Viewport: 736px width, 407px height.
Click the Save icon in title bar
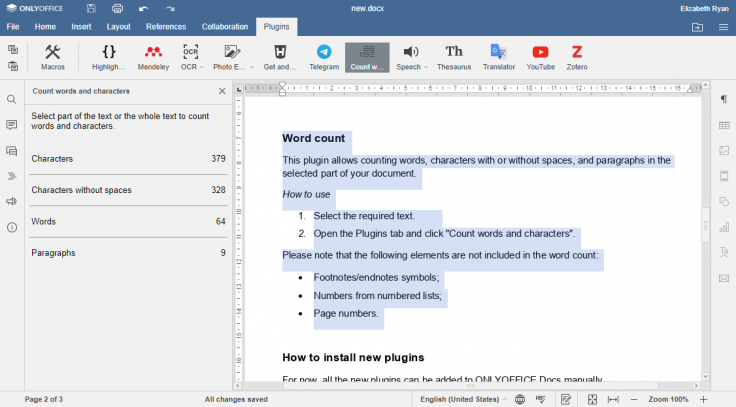point(91,8)
